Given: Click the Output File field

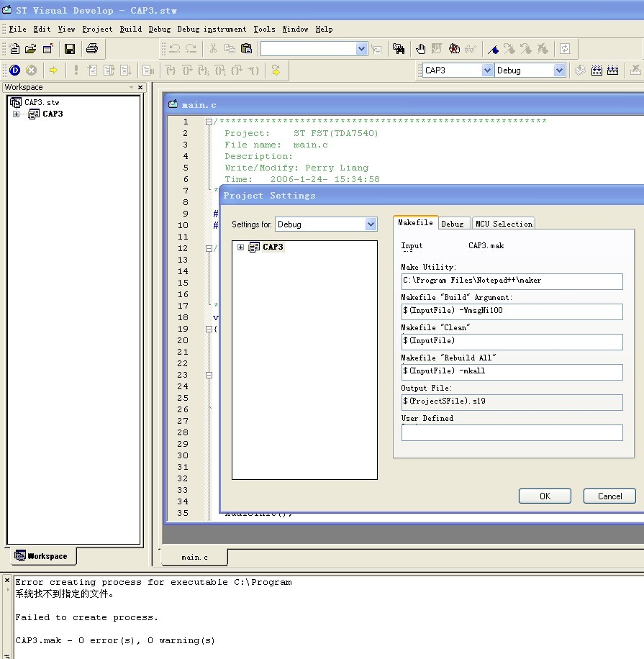Looking at the screenshot, I should pos(512,402).
